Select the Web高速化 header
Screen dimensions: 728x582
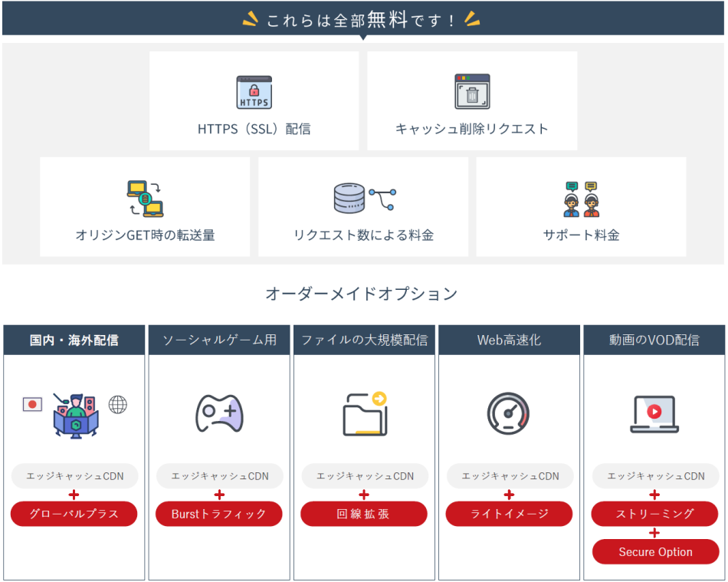coord(510,340)
